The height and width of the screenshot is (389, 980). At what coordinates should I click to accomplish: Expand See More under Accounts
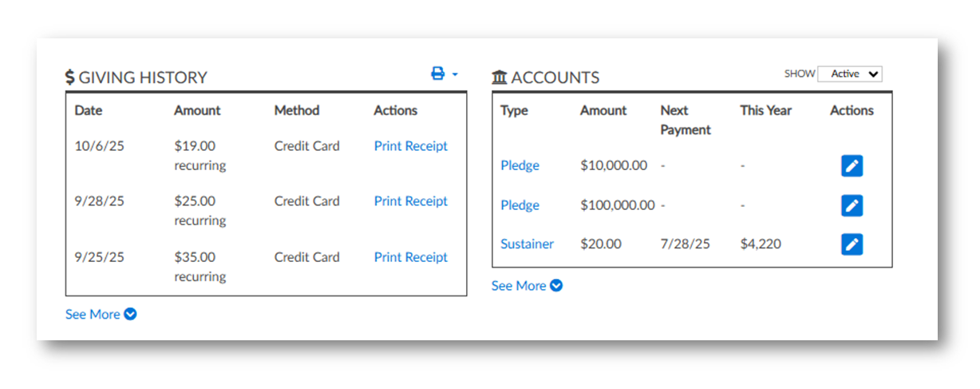tap(527, 286)
